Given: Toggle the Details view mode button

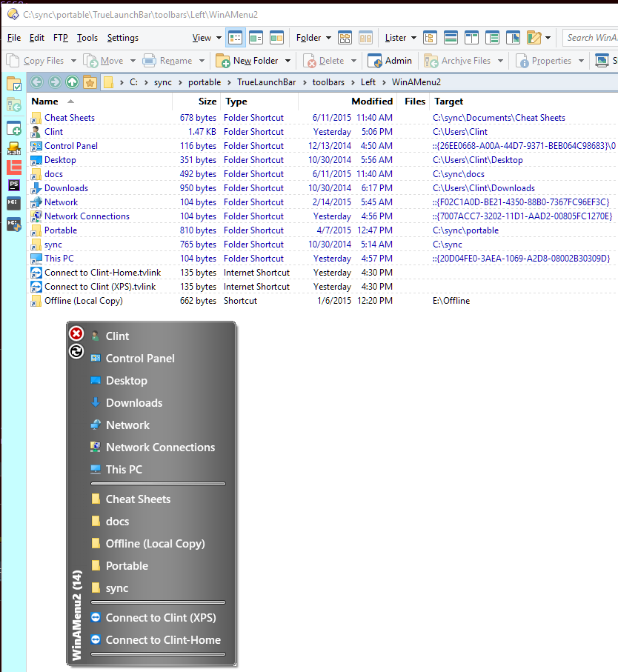Looking at the screenshot, I should click(x=235, y=38).
